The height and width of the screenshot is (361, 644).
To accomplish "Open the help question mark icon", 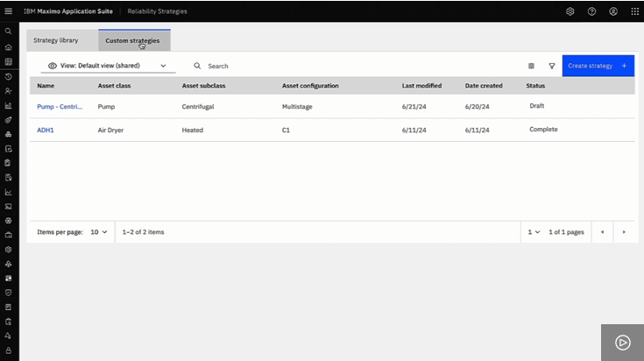I will click(591, 11).
